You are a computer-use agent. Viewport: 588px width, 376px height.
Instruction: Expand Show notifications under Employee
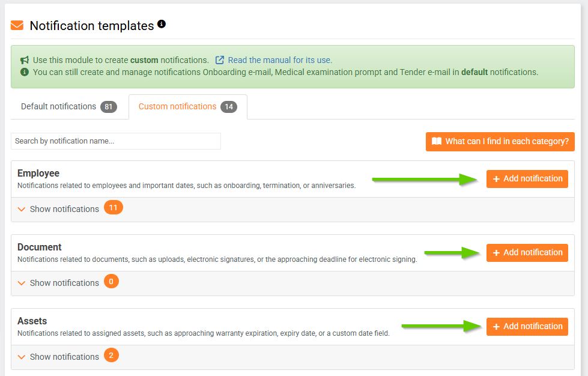(x=64, y=209)
